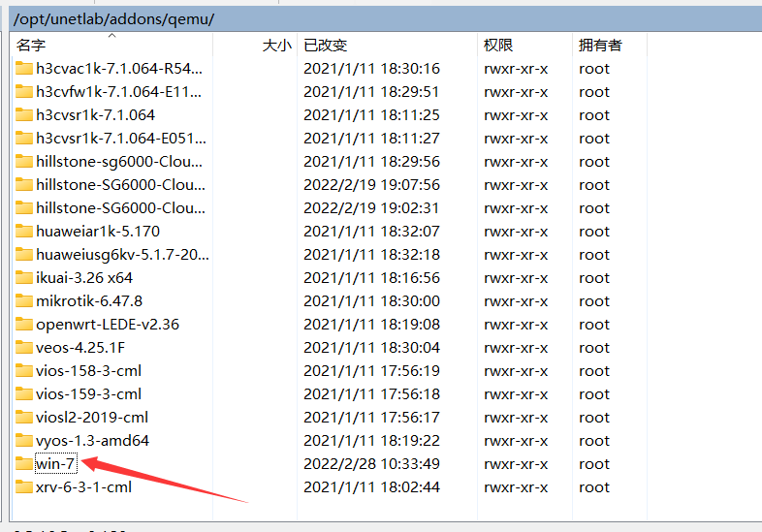
Task: Sort by 权限 column header
Action: (524, 45)
